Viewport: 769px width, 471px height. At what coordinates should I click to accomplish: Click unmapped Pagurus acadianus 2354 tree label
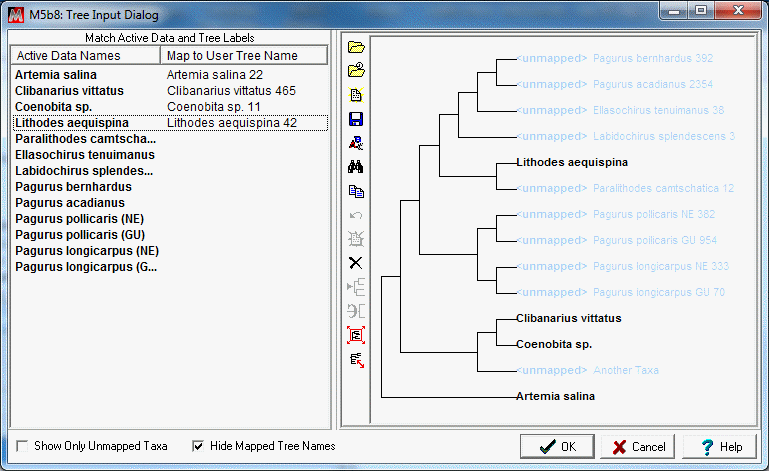(615, 84)
